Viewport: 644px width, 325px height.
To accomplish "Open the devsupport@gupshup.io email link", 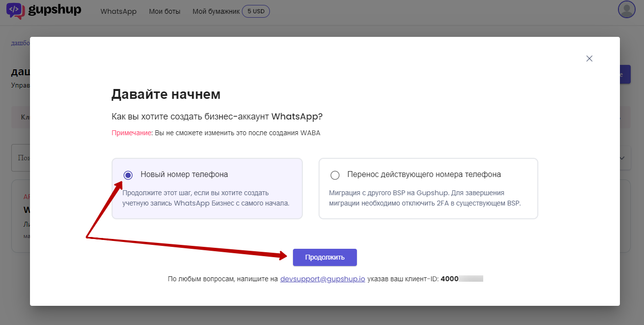I will (322, 279).
